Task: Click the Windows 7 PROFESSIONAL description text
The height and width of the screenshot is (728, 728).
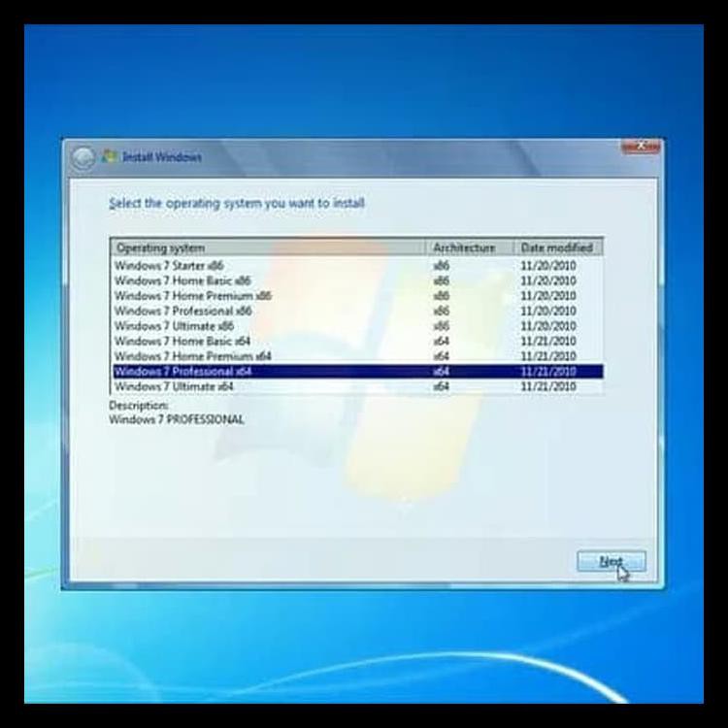Action: (176, 420)
